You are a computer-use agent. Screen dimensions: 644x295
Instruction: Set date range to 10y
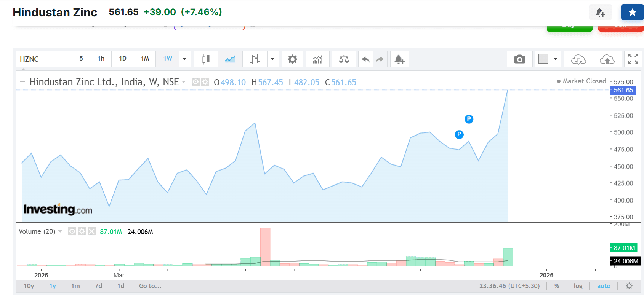pyautogui.click(x=29, y=286)
